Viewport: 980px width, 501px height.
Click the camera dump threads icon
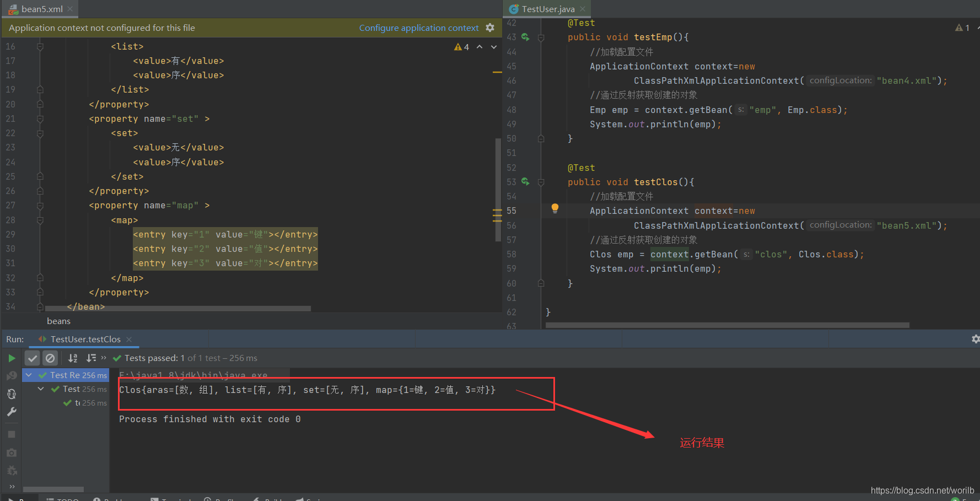[12, 452]
